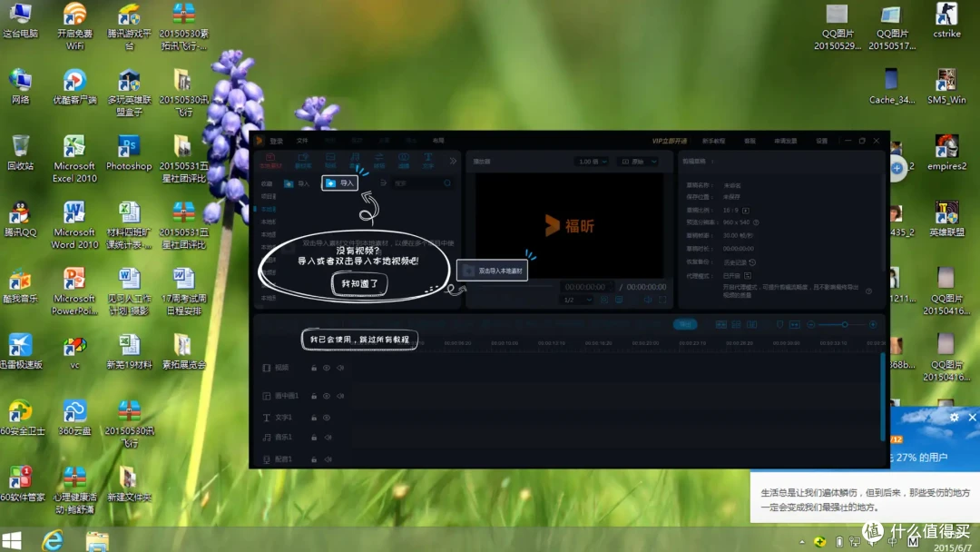Open the music note audio tab
The height and width of the screenshot is (552, 980).
(x=355, y=161)
